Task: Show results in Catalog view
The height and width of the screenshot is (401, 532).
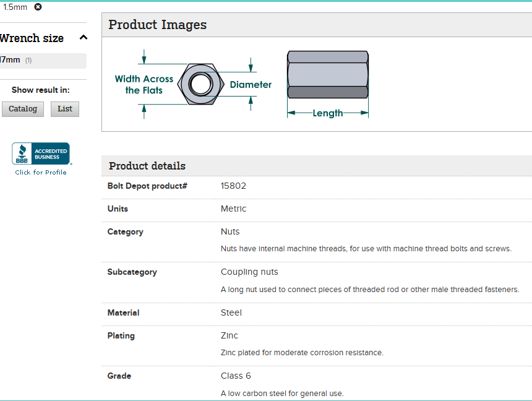Action: click(23, 109)
